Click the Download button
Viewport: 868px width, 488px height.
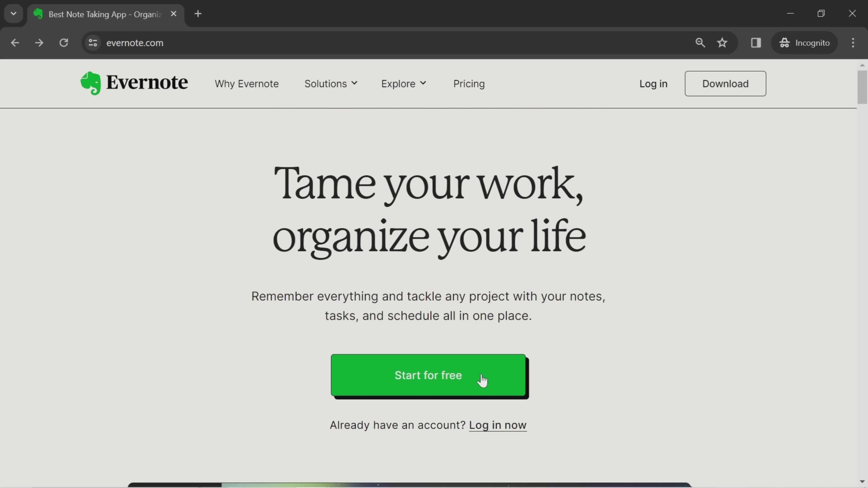tap(725, 84)
